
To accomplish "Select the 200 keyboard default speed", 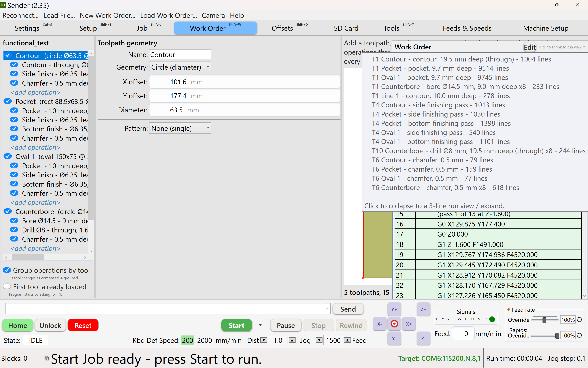I will pyautogui.click(x=187, y=340).
